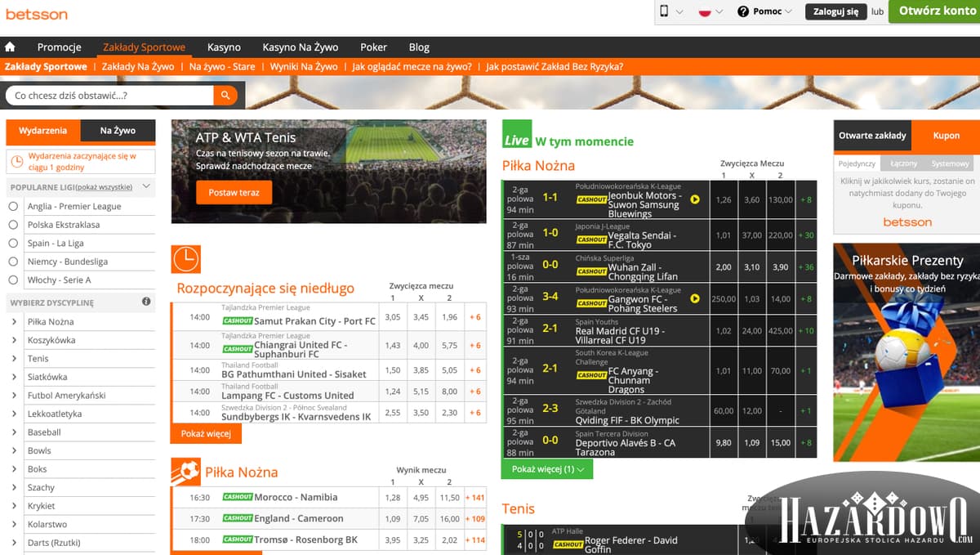Open Kasyno in the main navigation

(224, 47)
